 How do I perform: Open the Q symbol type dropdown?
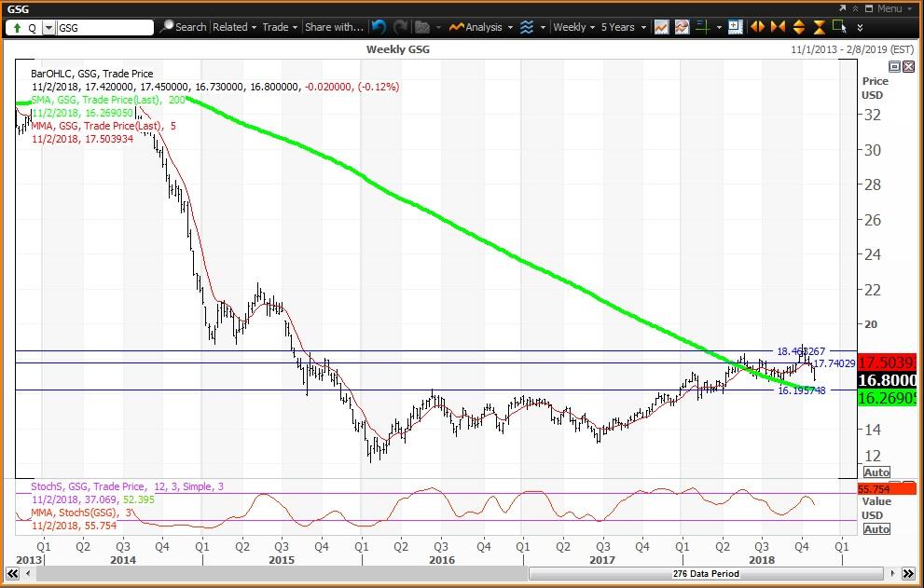pos(49,28)
